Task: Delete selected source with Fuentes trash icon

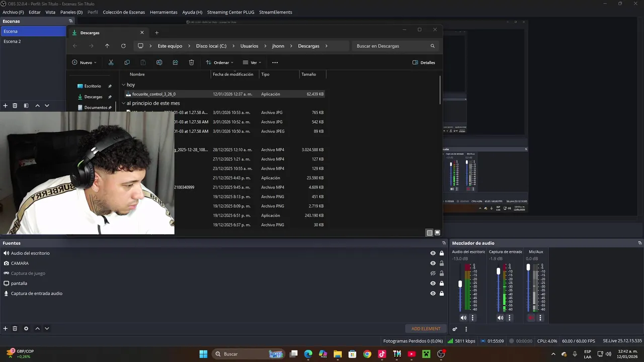Action: (x=15, y=328)
